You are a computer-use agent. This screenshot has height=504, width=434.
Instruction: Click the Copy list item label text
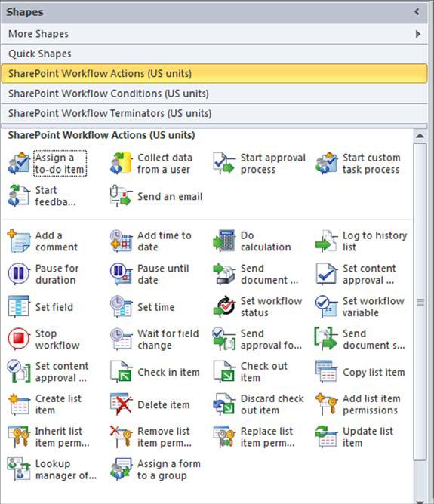[x=374, y=372]
